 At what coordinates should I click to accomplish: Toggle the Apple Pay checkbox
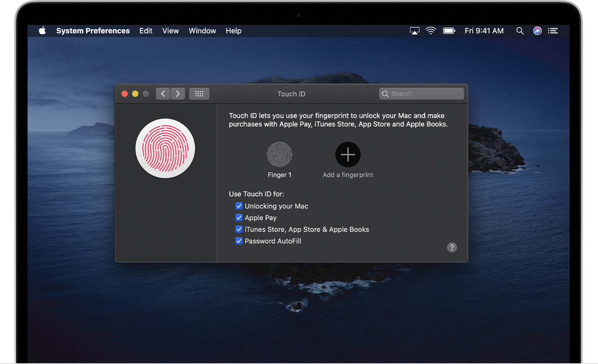(x=239, y=218)
